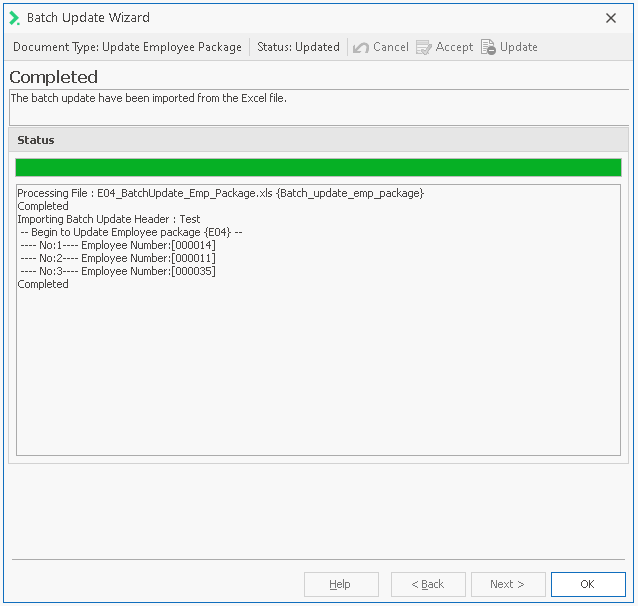
Task: Select log entry for Employee Number 000014
Action: [118, 245]
